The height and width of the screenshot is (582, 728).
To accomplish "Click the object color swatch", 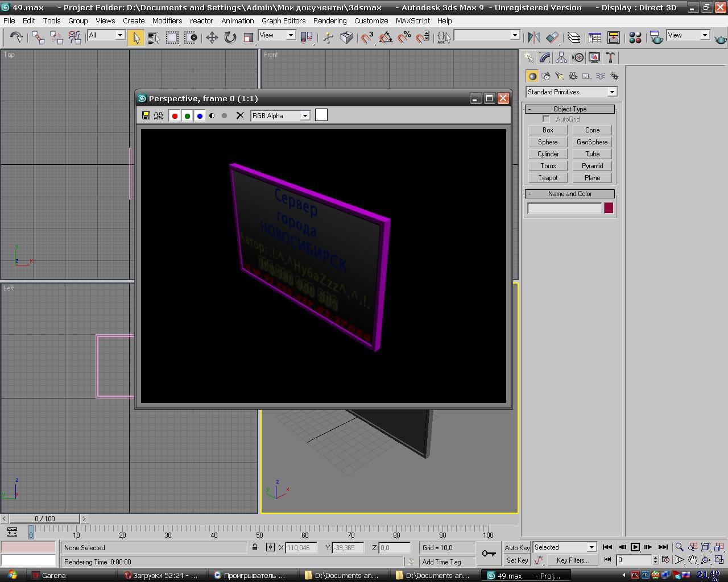I will coord(609,208).
